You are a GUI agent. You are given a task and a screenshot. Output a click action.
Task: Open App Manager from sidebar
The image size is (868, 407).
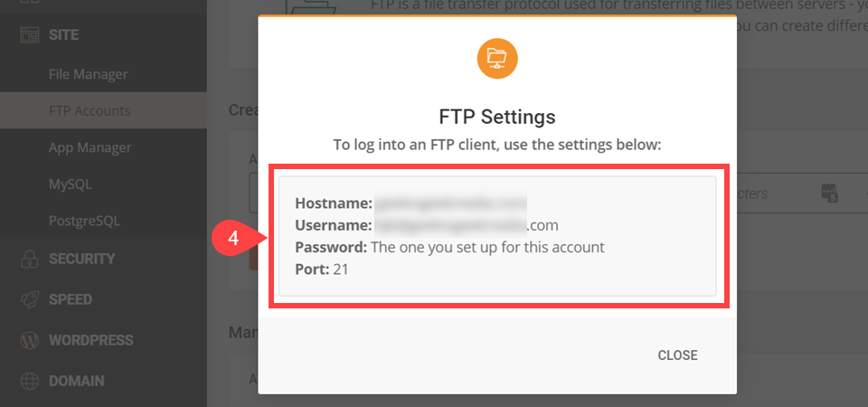[x=90, y=147]
